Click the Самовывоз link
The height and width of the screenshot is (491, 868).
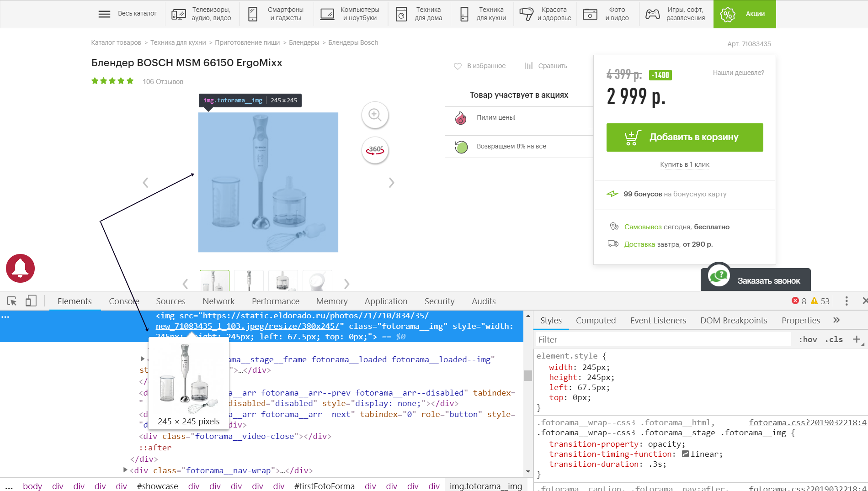click(x=643, y=227)
